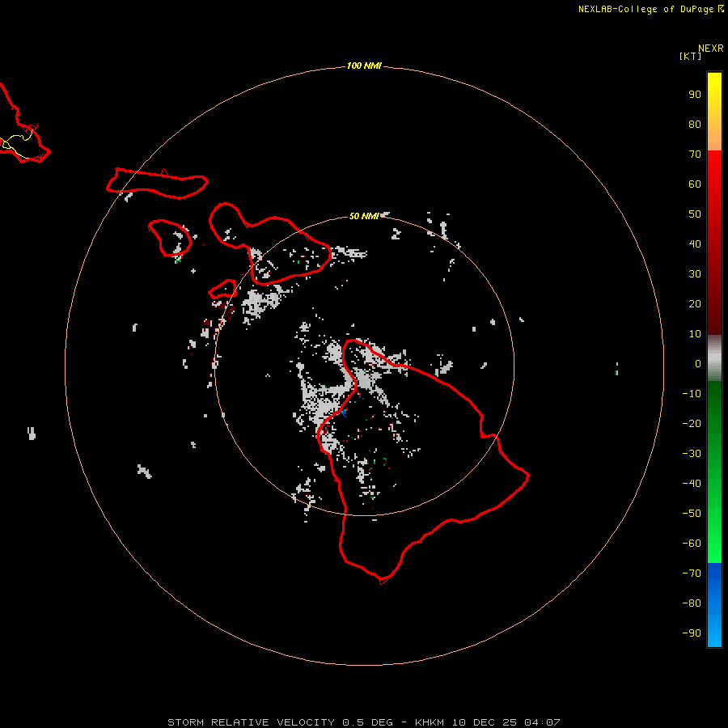Click the KHKM 10 DEC 25 04:07 timestamp
Viewport: 728px width, 728px height.
[488, 722]
